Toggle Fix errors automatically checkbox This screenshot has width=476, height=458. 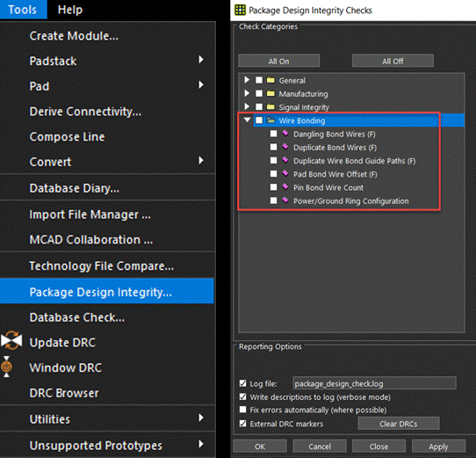pos(242,410)
